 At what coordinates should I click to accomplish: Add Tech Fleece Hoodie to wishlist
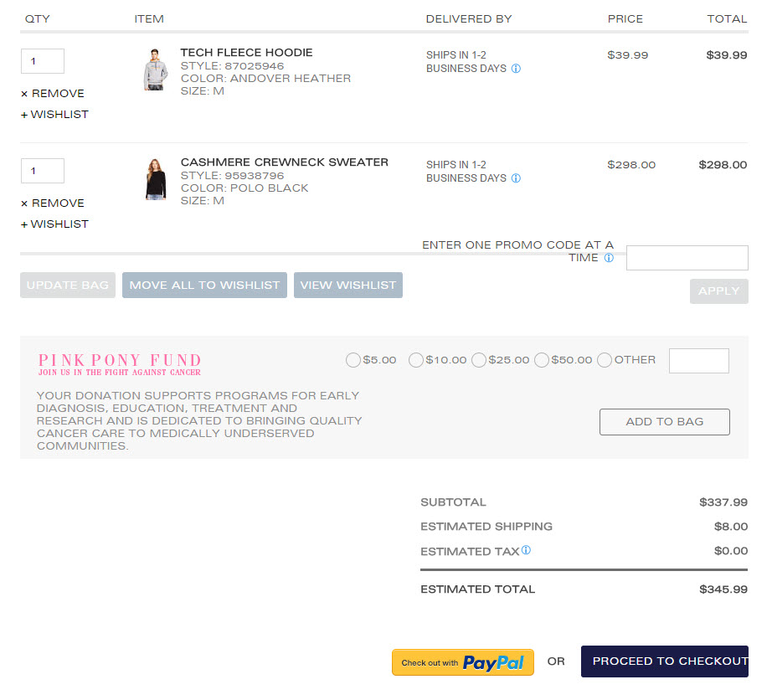(54, 115)
